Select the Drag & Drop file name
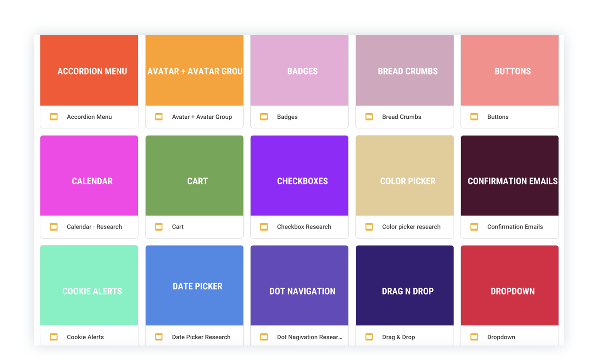Viewport: 601px width, 364px height. (398, 337)
